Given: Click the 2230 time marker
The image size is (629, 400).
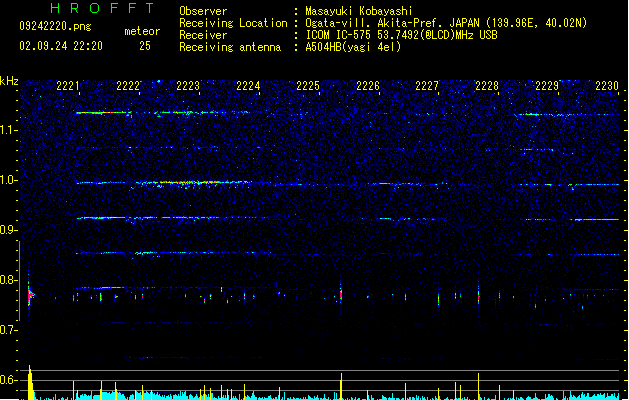Looking at the screenshot, I should click(607, 86).
